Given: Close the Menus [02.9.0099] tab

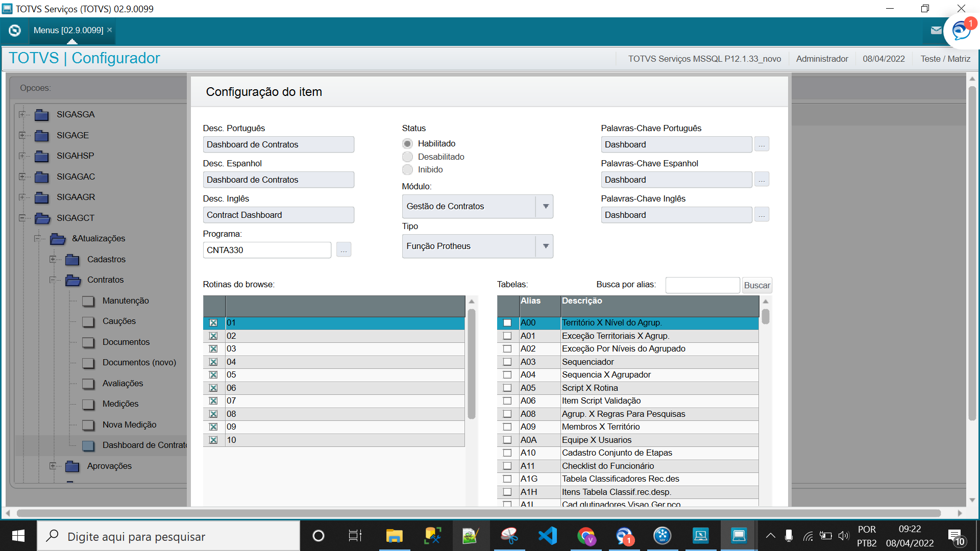Looking at the screenshot, I should tap(109, 30).
